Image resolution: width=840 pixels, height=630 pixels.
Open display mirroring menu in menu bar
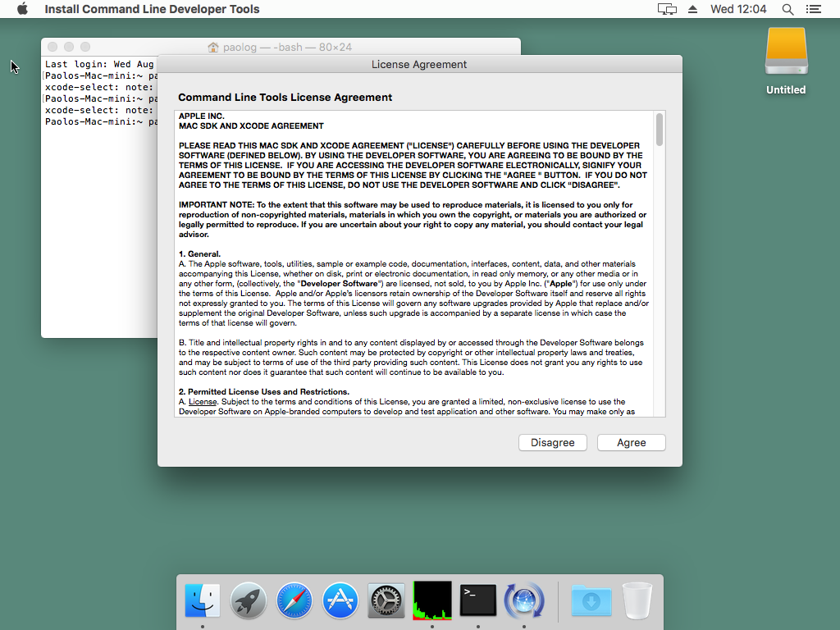pyautogui.click(x=667, y=9)
